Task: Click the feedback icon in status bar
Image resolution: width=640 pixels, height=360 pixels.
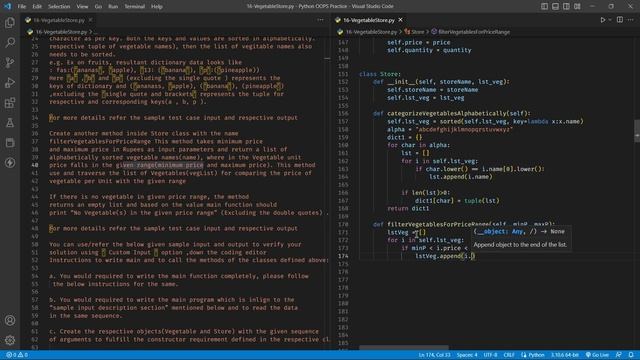Action: pos(619,355)
